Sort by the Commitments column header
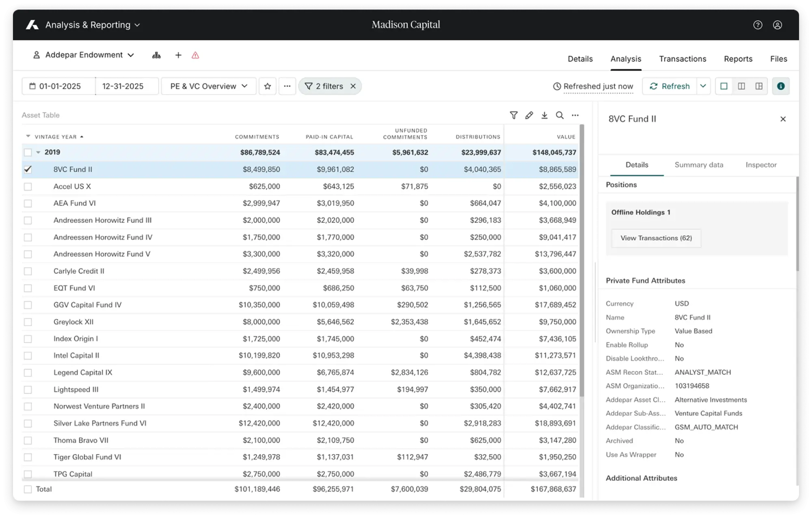Image resolution: width=812 pixels, height=518 pixels. tap(257, 137)
